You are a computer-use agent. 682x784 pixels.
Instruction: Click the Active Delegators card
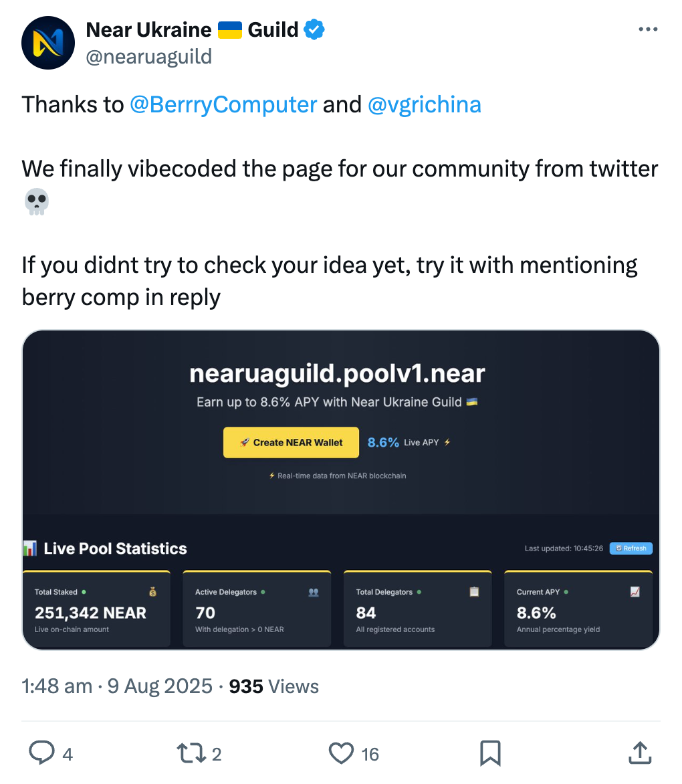click(x=257, y=609)
